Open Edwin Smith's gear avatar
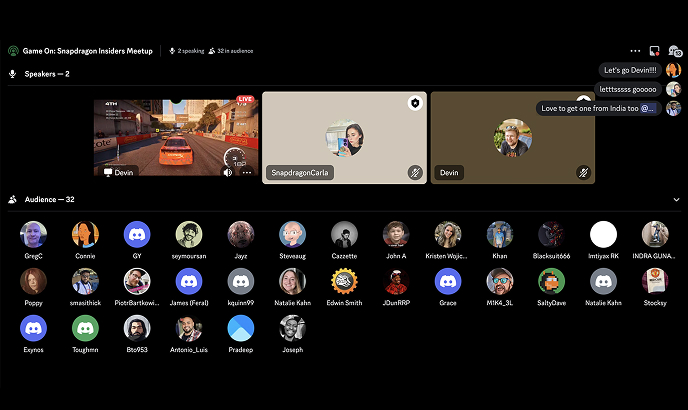 tap(344, 281)
